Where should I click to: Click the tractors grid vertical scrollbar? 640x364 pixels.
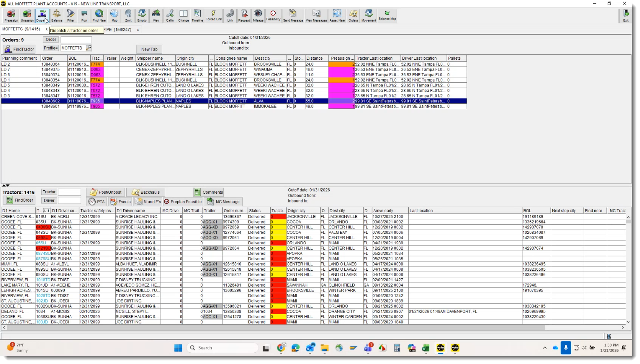point(628,269)
